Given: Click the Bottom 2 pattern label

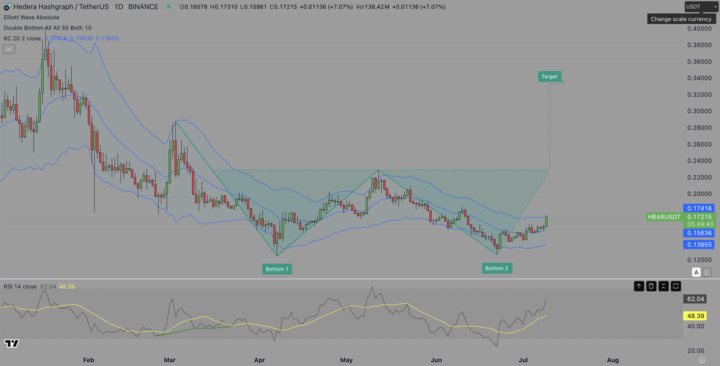Looking at the screenshot, I should pyautogui.click(x=497, y=268).
